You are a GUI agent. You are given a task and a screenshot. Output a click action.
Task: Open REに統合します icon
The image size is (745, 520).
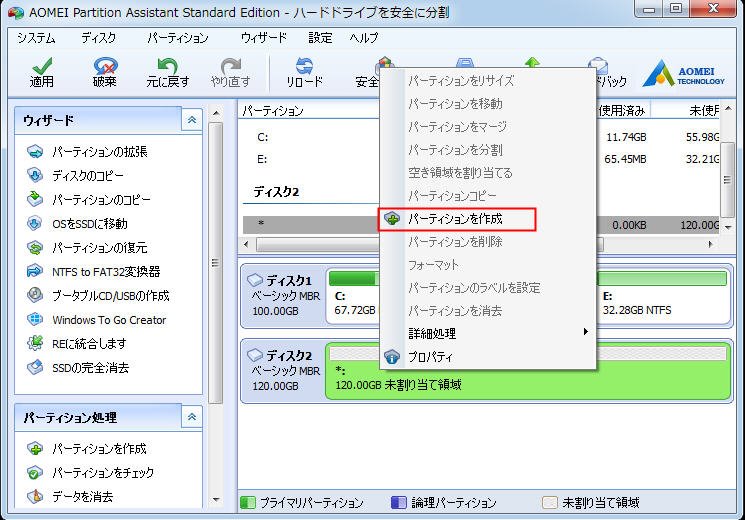click(35, 343)
